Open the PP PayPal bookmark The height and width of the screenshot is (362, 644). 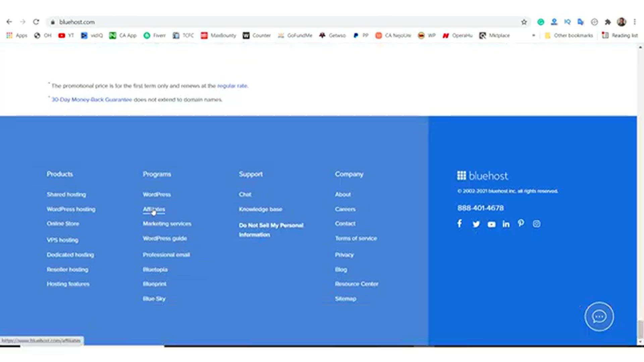[361, 35]
